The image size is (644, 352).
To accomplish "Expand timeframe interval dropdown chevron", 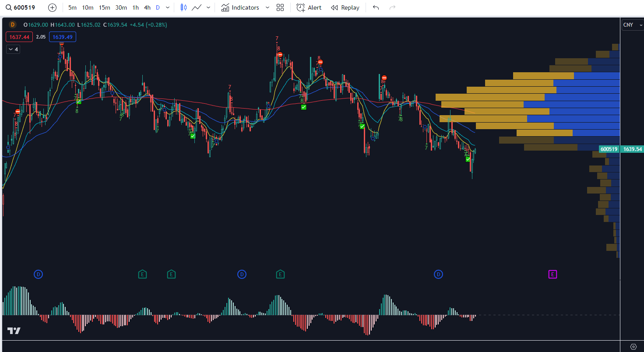I will [168, 7].
